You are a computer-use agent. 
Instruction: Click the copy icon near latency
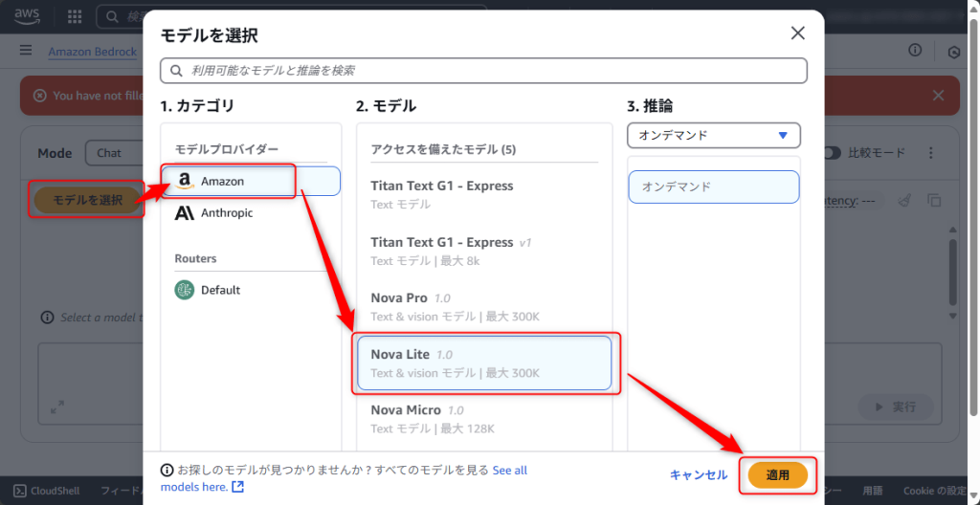pos(934,200)
